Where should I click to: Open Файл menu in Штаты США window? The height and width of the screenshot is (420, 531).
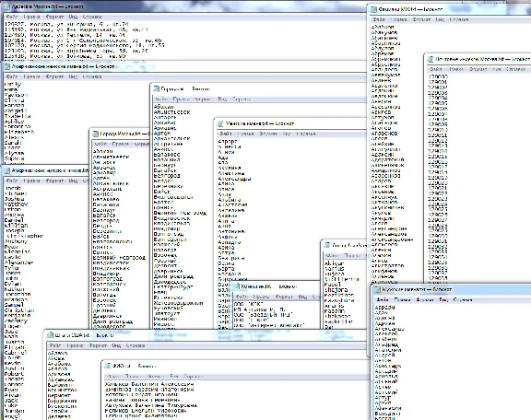pyautogui.click(x=55, y=345)
